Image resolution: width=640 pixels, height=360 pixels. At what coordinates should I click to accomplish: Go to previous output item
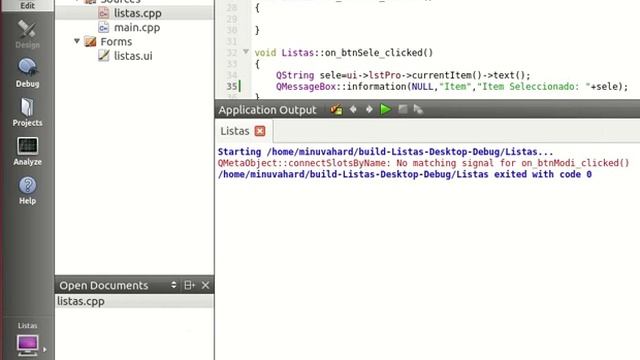(x=353, y=109)
